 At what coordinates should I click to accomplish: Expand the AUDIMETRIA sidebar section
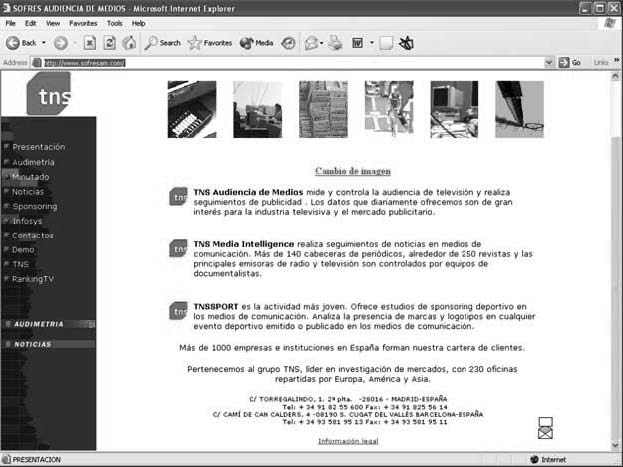click(x=91, y=324)
